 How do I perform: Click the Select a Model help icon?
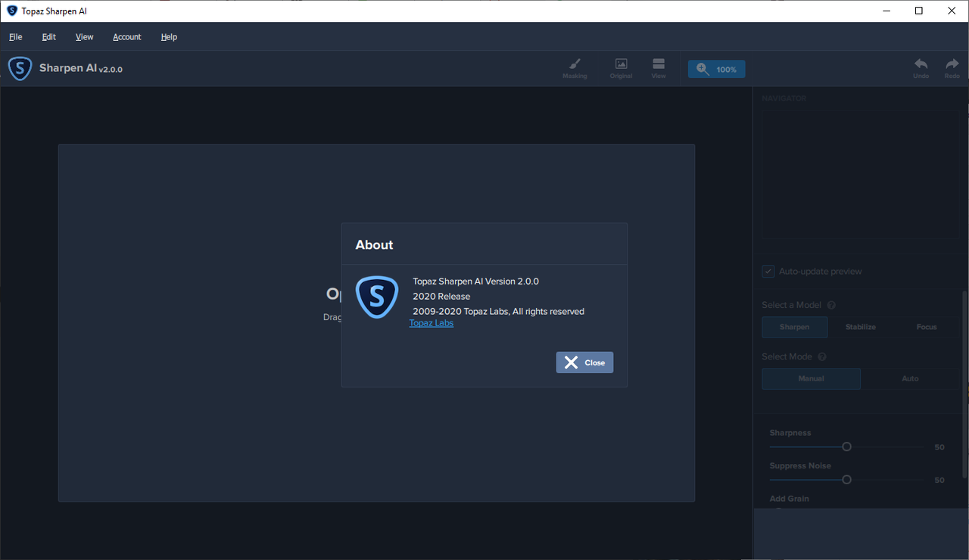(x=831, y=305)
